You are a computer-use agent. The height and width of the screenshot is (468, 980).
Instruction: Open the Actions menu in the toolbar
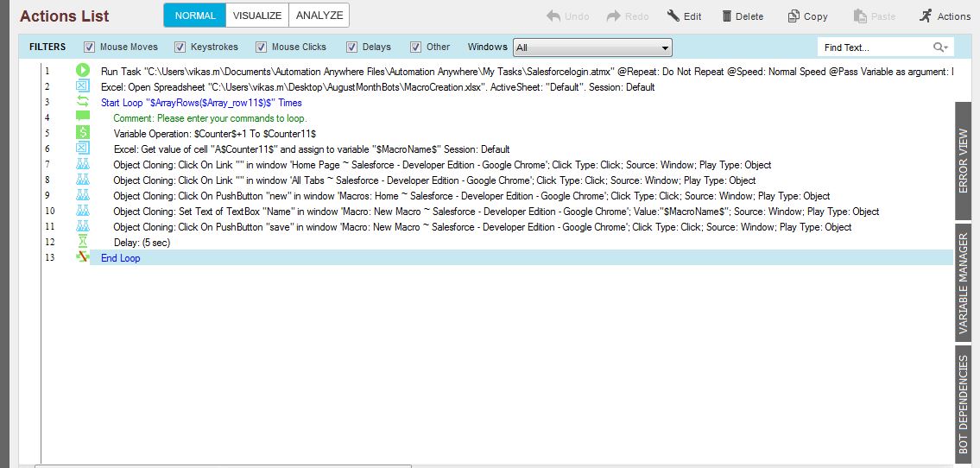coord(945,16)
